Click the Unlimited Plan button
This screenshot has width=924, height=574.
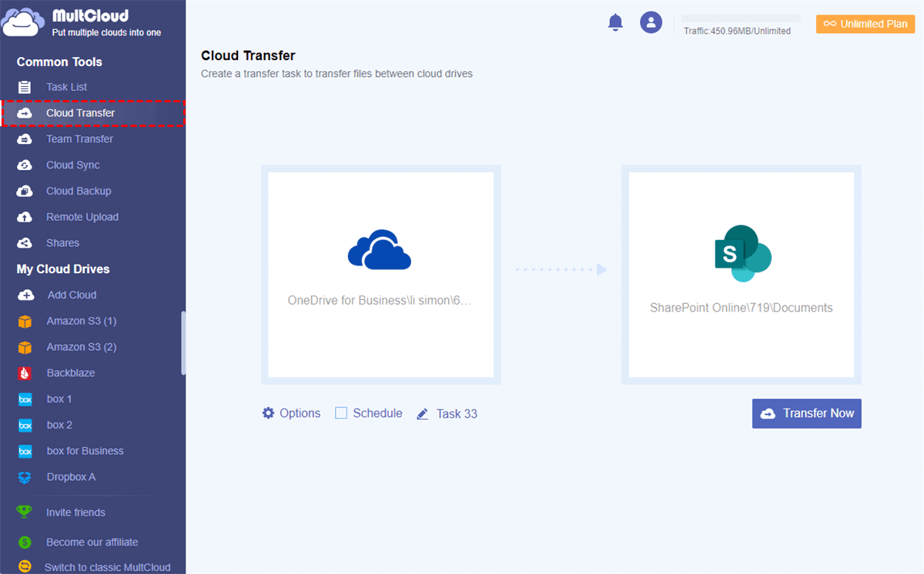tap(865, 24)
